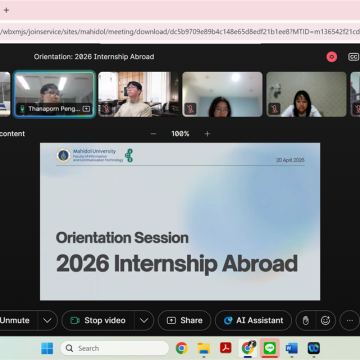Click muted mic icon on wallpaper background tile

click(x=274, y=109)
